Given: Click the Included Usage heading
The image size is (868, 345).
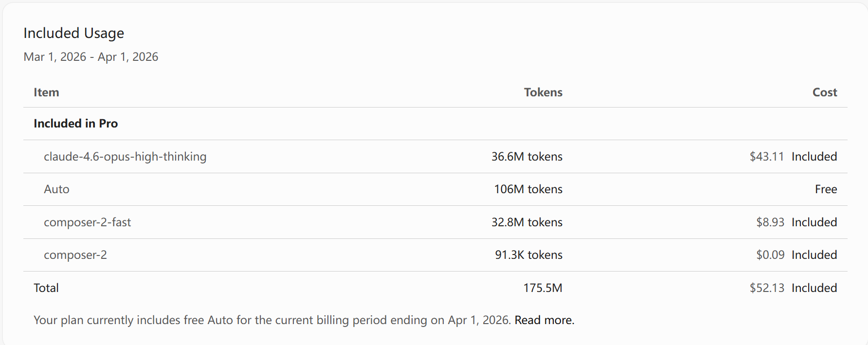Looking at the screenshot, I should click(73, 33).
